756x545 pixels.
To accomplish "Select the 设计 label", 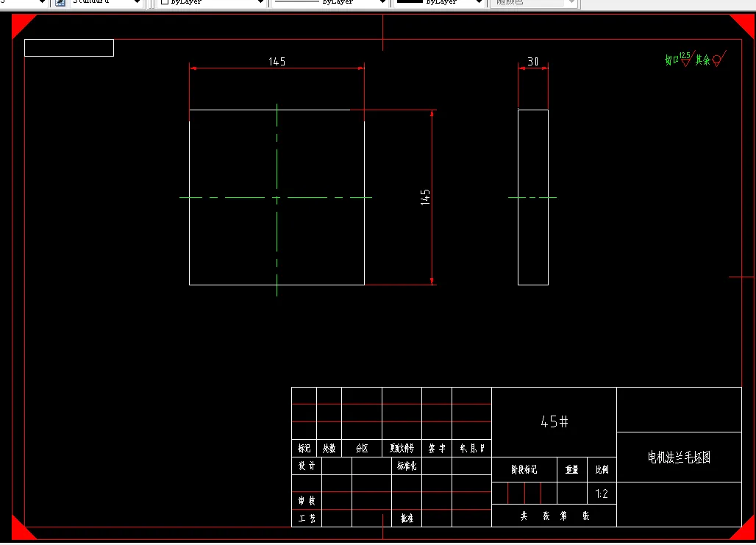I will (x=307, y=466).
